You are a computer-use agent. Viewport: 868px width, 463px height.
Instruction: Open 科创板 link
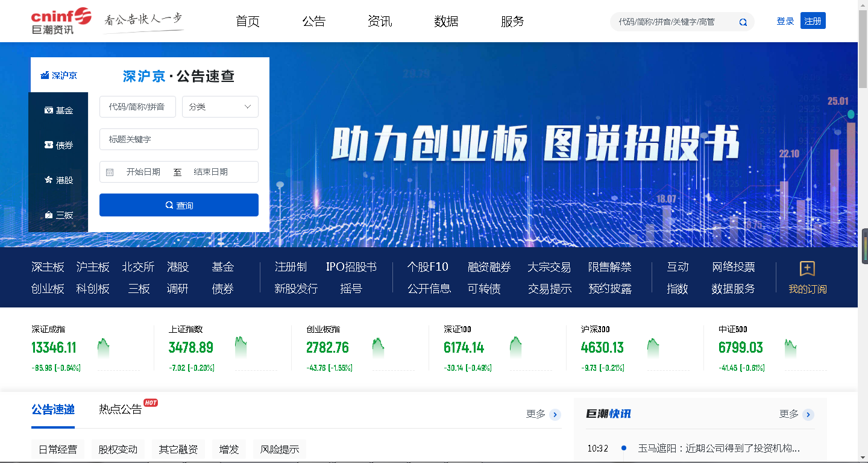93,289
